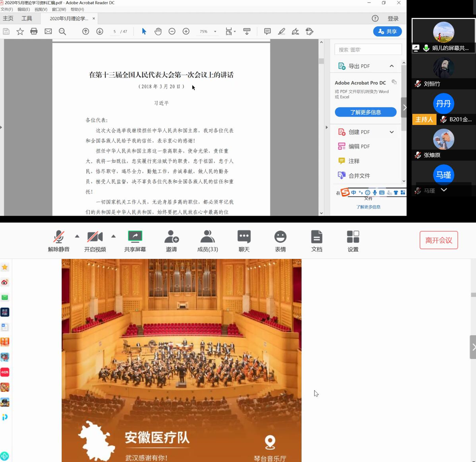
Task: Click the print icon in Acrobat toolbar
Action: 34,31
